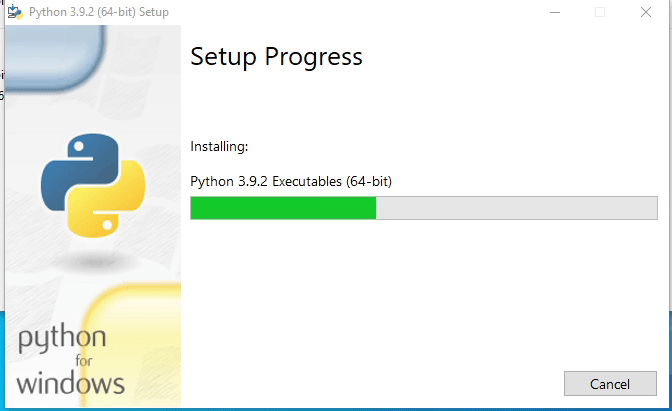The width and height of the screenshot is (672, 411).
Task: Minimize the Python Setup window
Action: tap(554, 12)
